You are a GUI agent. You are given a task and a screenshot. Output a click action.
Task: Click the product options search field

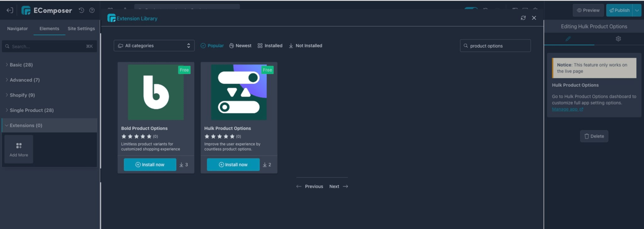(495, 46)
